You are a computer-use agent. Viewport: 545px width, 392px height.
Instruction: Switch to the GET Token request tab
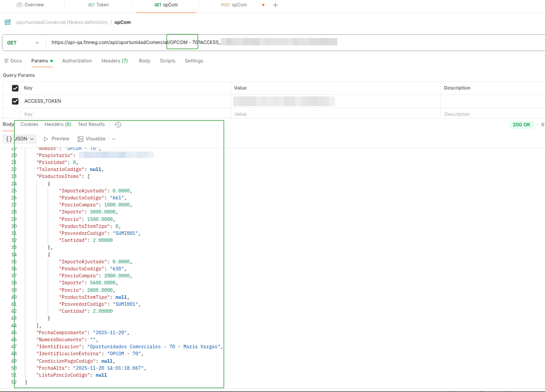click(98, 5)
